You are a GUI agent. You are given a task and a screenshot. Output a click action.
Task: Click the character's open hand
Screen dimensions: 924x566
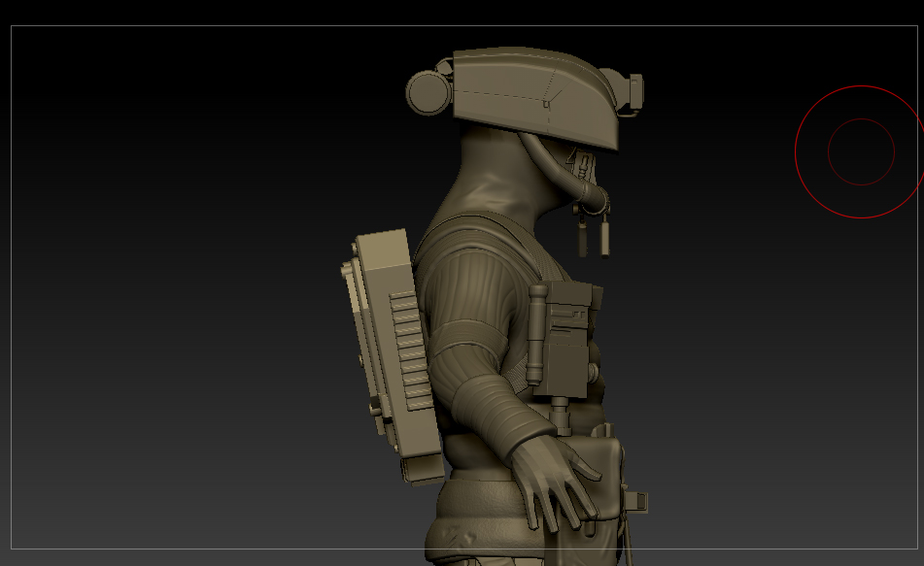click(x=555, y=482)
